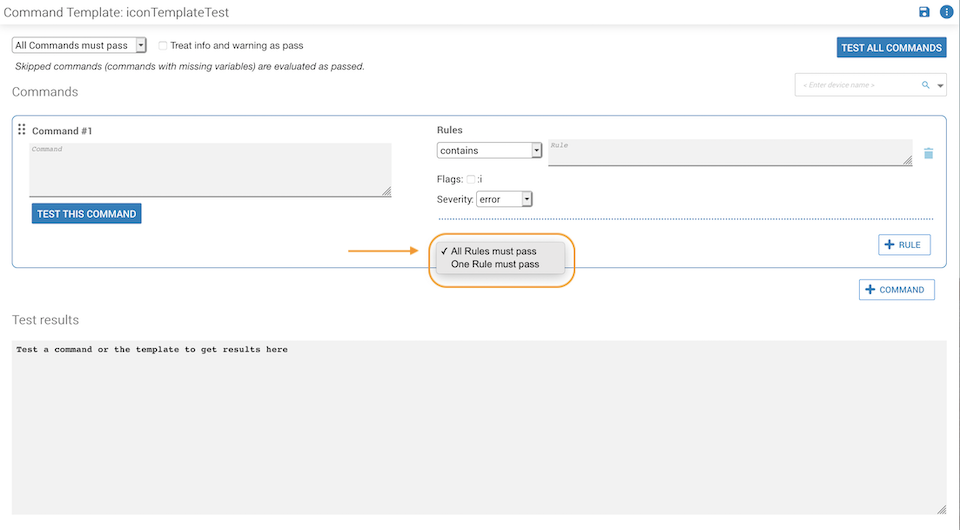This screenshot has height=530, width=960.
Task: Grab the Command #1 drag handle
Action: coord(22,130)
